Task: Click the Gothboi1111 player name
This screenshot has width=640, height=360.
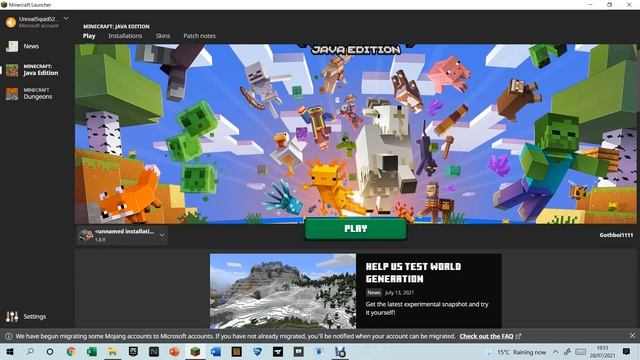Action: coord(616,235)
